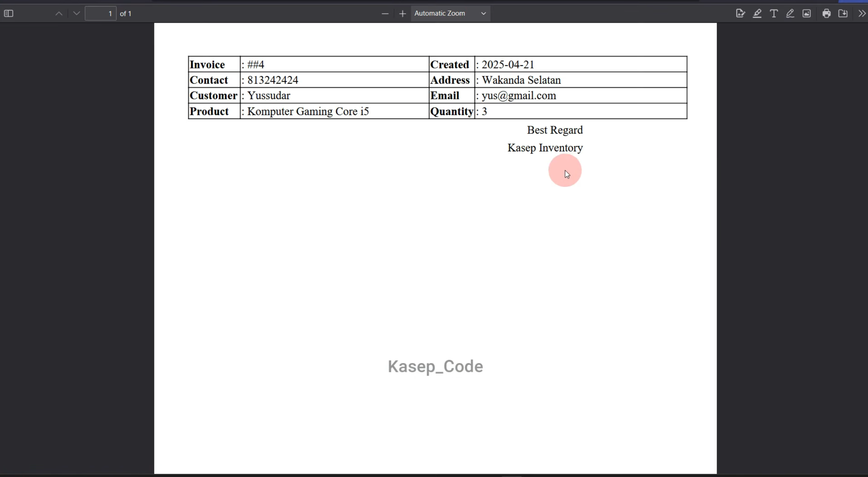
Task: Click the created date '2025-04-21'
Action: point(508,64)
